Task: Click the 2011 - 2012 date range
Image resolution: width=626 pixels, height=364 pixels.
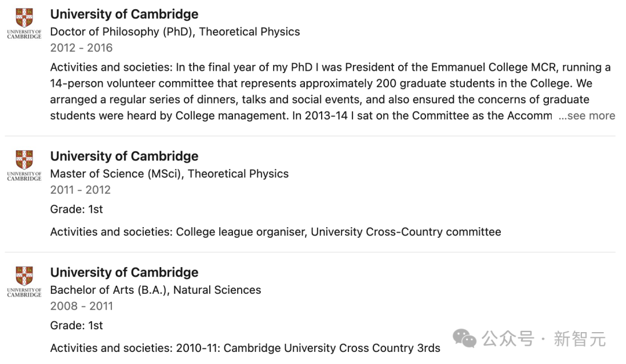Action: click(80, 190)
